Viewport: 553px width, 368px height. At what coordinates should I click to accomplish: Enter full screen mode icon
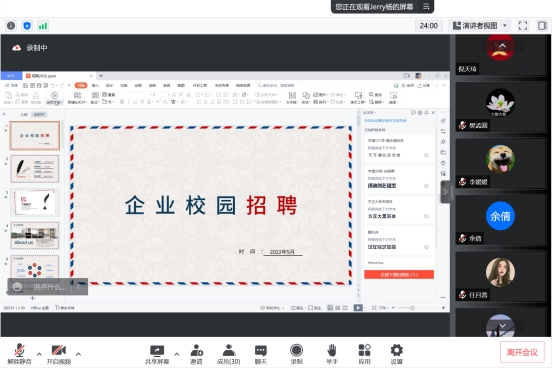(523, 25)
